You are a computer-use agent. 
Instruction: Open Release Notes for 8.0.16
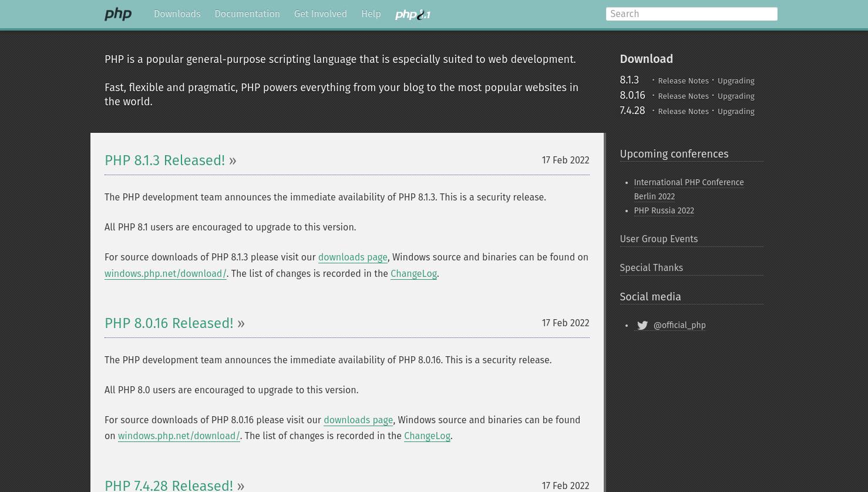683,96
